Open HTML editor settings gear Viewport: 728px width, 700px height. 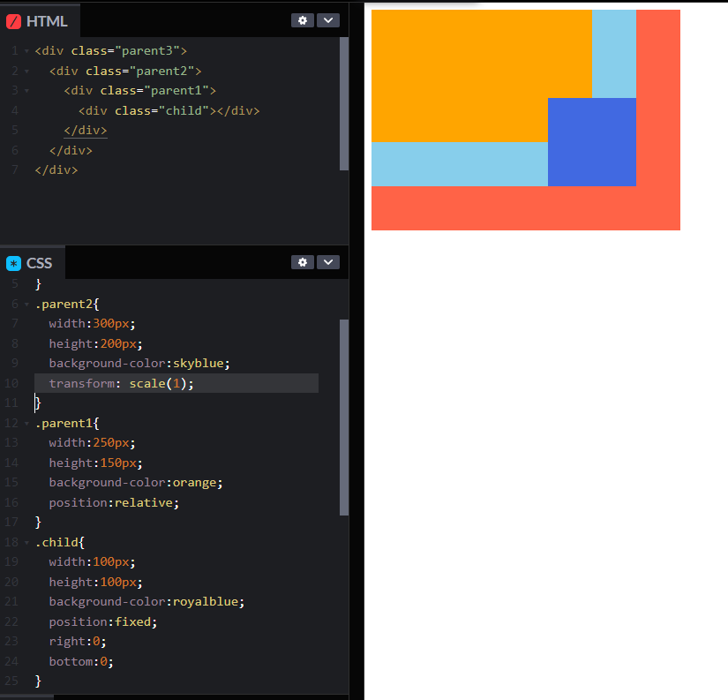tap(303, 20)
